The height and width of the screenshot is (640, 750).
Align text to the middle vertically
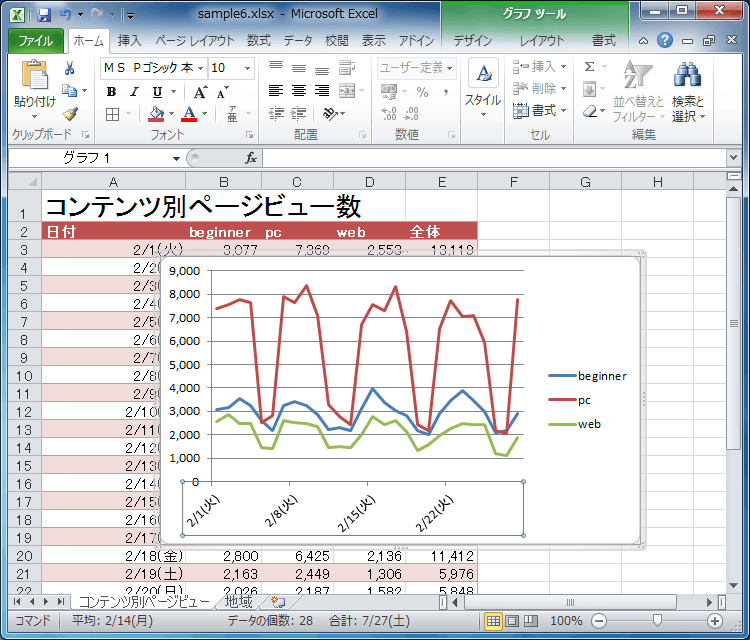click(299, 67)
